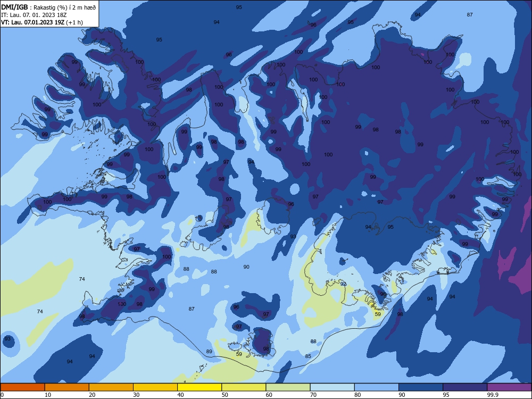Click the map humidity value '89'
Screen dimensions: 532x399
pos(209,351)
